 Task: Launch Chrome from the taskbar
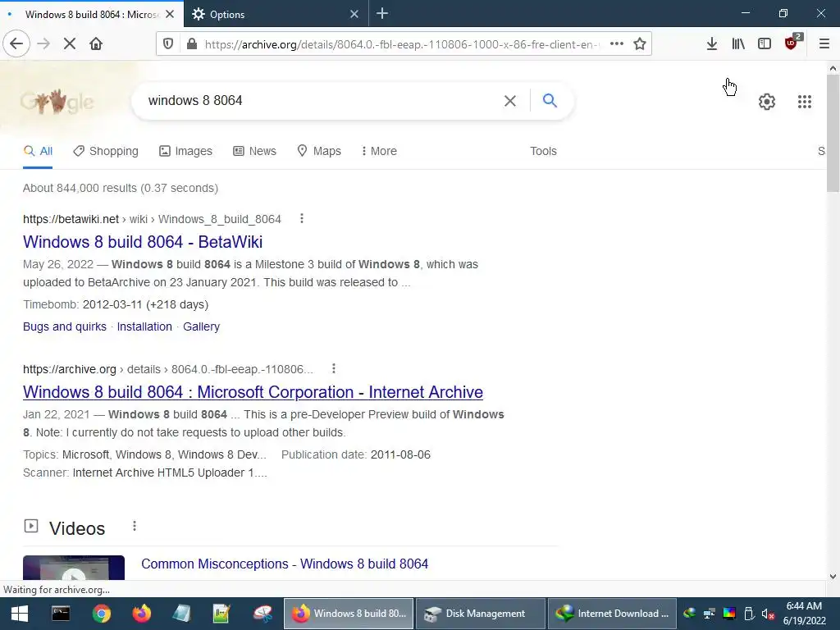click(101, 614)
